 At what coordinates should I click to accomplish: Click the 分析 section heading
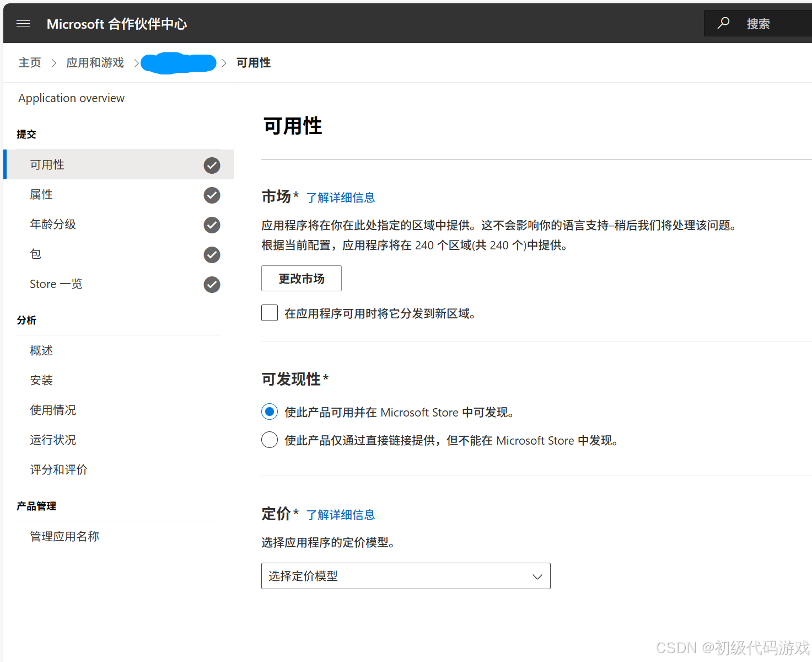pyautogui.click(x=26, y=320)
